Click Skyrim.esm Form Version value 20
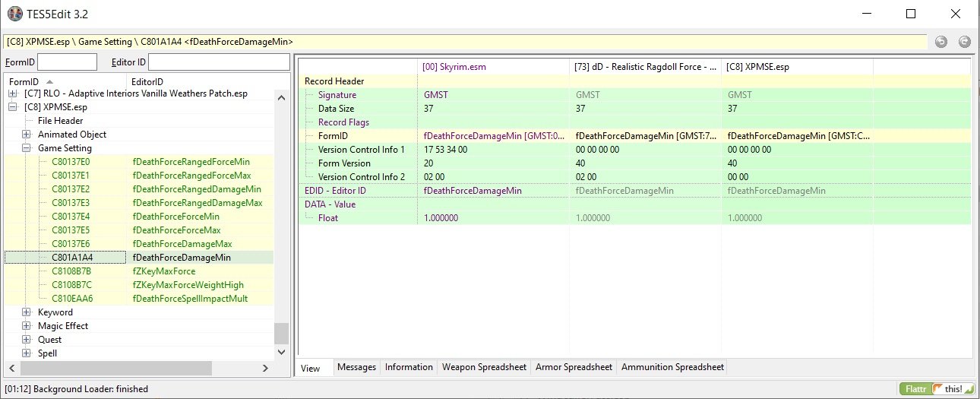Image resolution: width=980 pixels, height=399 pixels. coord(429,163)
